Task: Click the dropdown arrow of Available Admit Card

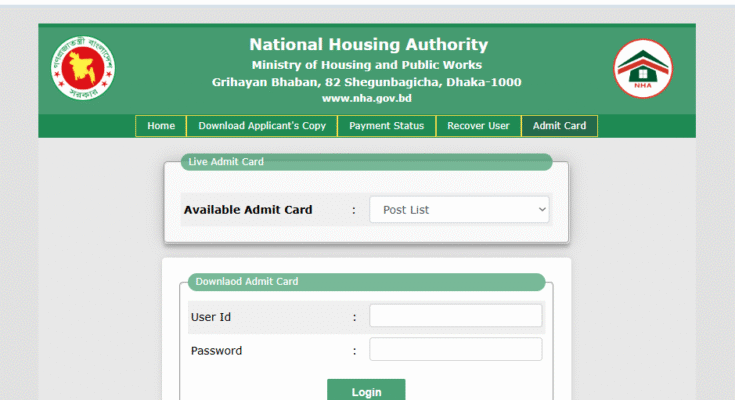Action: click(542, 210)
